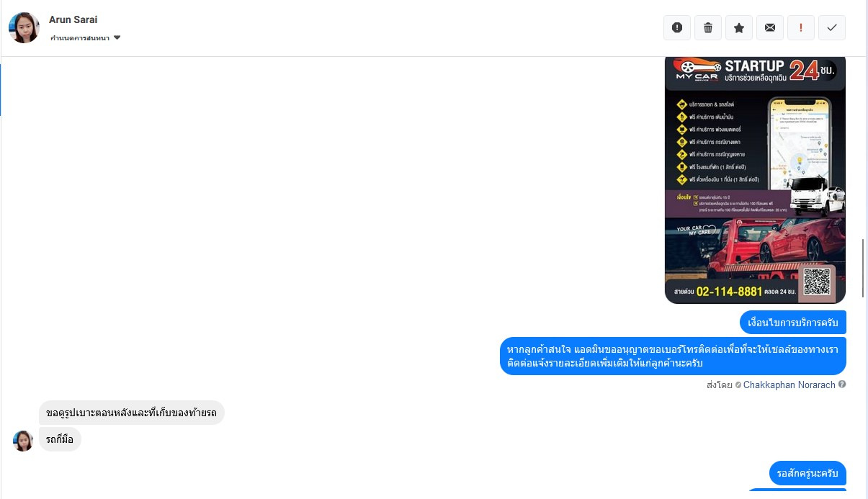Open Arun Sarai's profile name link

(73, 19)
